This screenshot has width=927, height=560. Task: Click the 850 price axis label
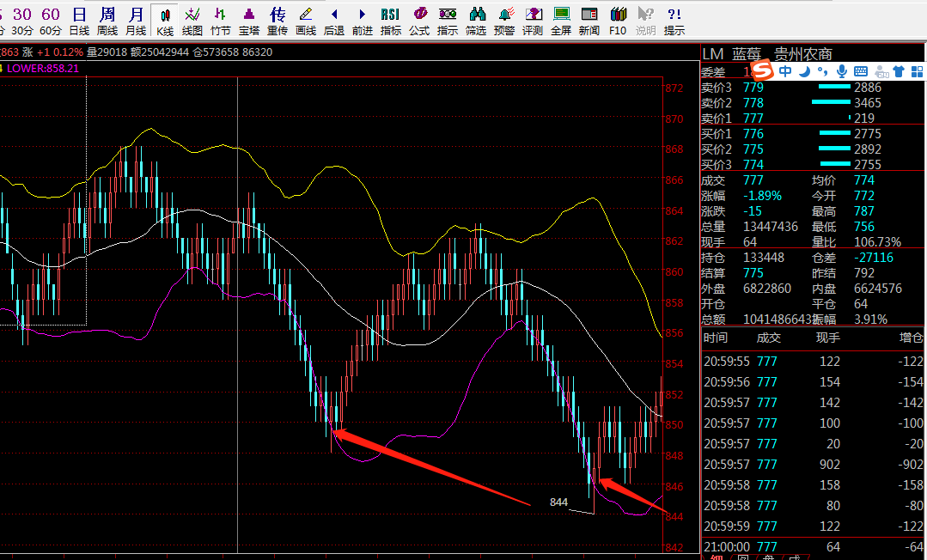click(x=674, y=424)
